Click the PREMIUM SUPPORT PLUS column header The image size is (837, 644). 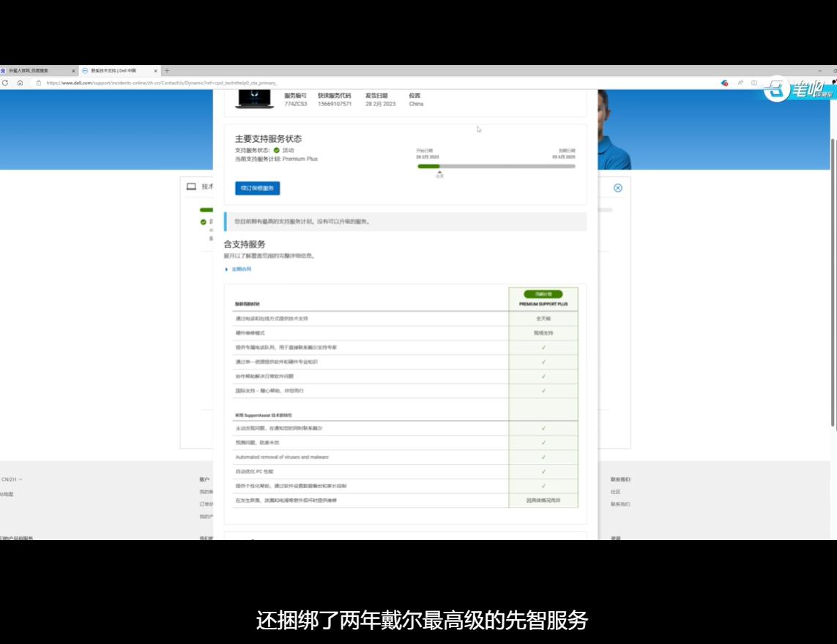pos(543,304)
